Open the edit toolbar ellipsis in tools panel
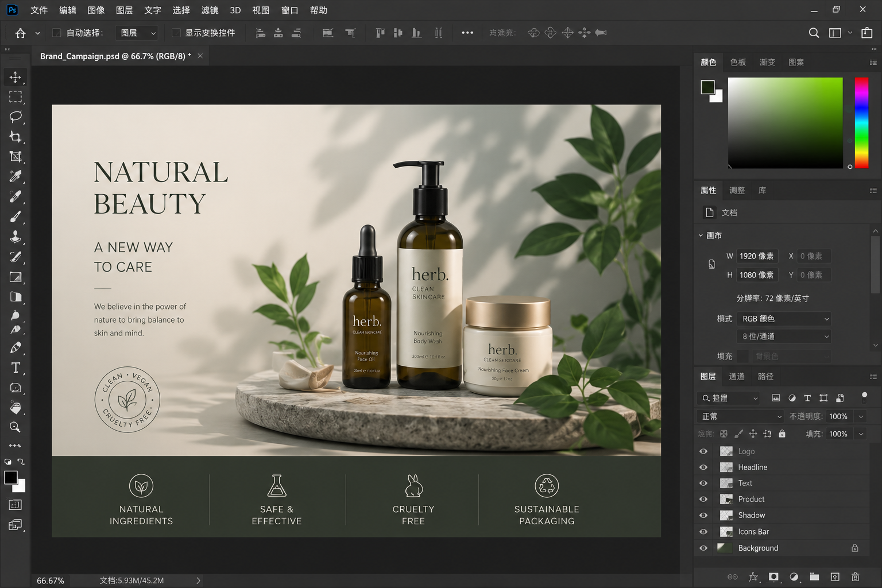The height and width of the screenshot is (588, 882). [x=15, y=446]
